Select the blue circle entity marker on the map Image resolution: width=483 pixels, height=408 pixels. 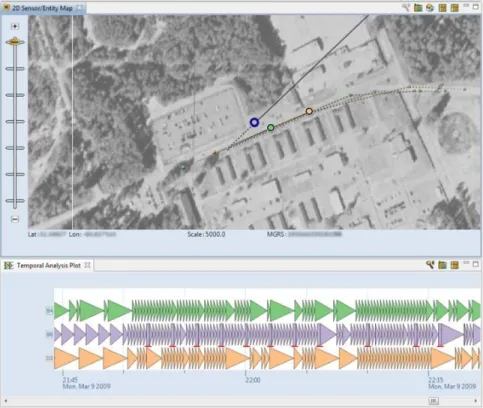coord(254,122)
